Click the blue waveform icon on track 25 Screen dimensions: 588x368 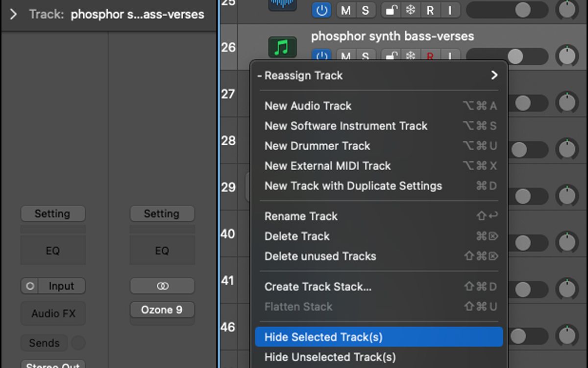click(282, 5)
